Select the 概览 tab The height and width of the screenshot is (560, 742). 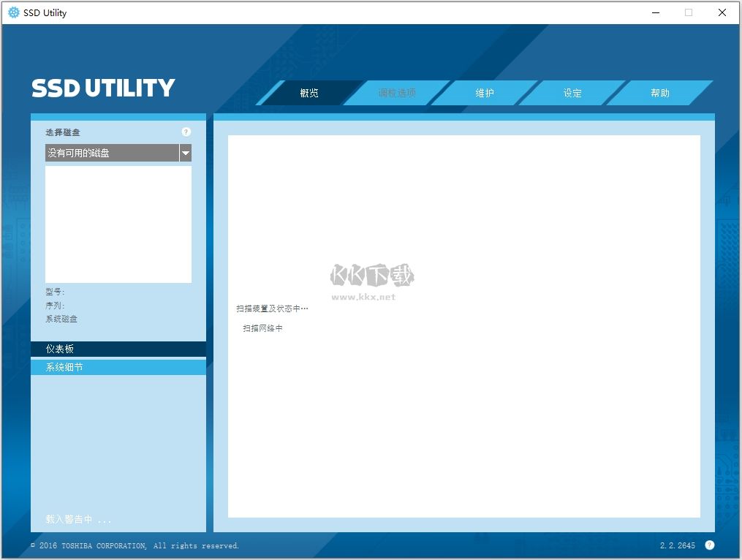click(309, 93)
